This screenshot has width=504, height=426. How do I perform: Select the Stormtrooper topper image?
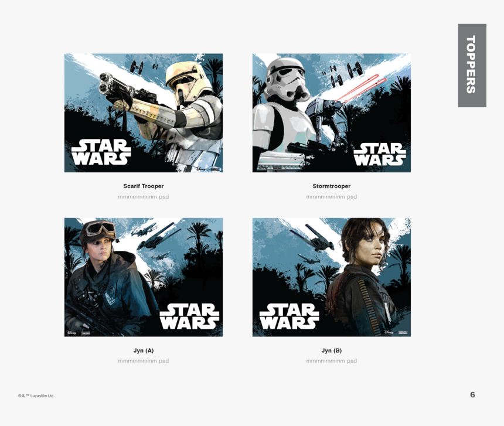point(331,113)
